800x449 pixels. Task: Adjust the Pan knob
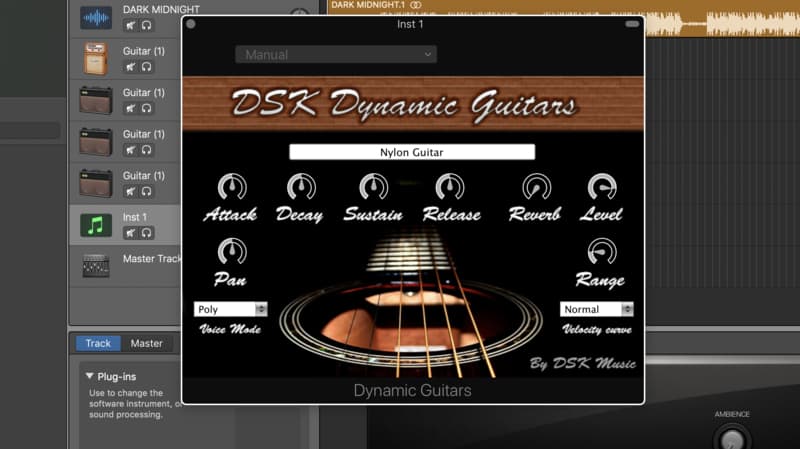click(232, 252)
